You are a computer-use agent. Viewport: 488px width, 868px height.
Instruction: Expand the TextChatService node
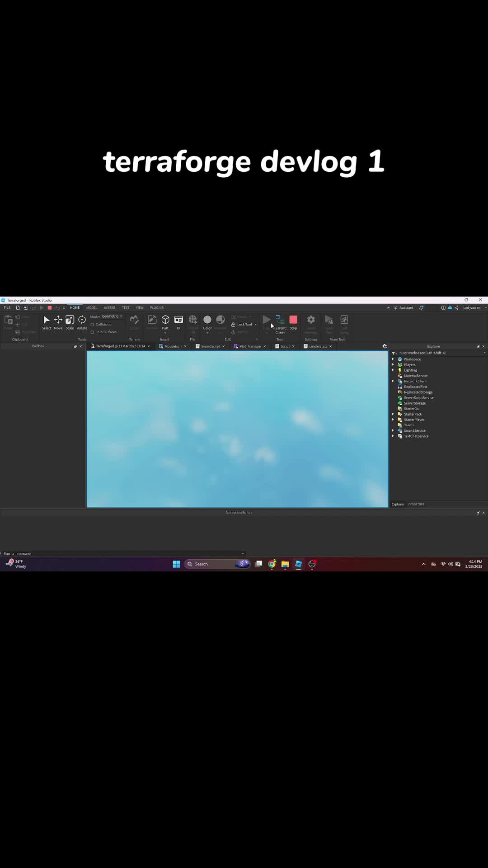tap(393, 436)
